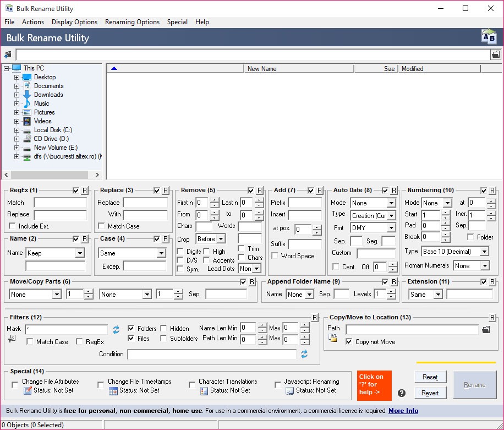
Task: Uncheck Copy not Move
Action: pyautogui.click(x=349, y=341)
